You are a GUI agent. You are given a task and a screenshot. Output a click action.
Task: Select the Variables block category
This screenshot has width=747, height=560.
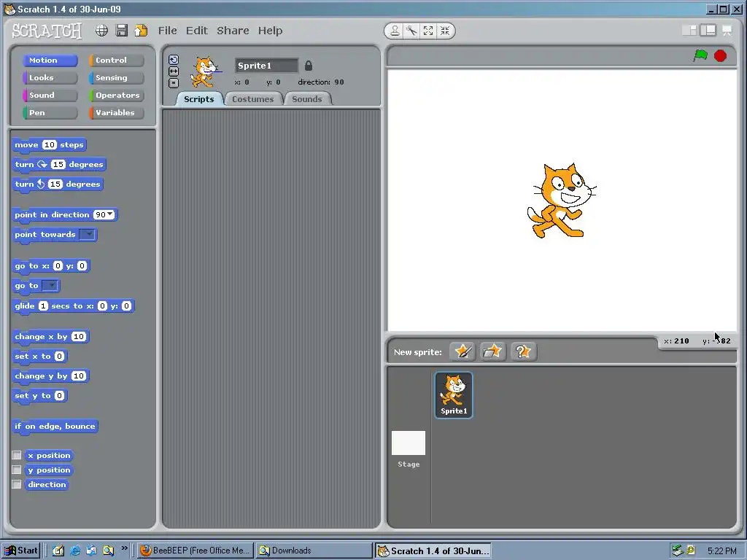116,113
